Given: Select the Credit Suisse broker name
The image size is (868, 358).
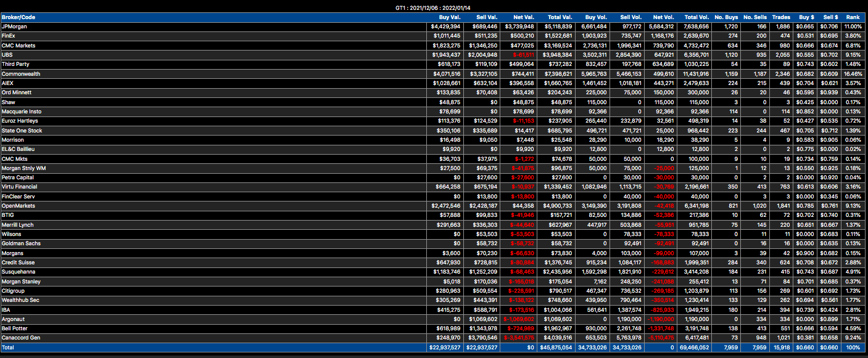Looking at the screenshot, I should coord(19,262).
